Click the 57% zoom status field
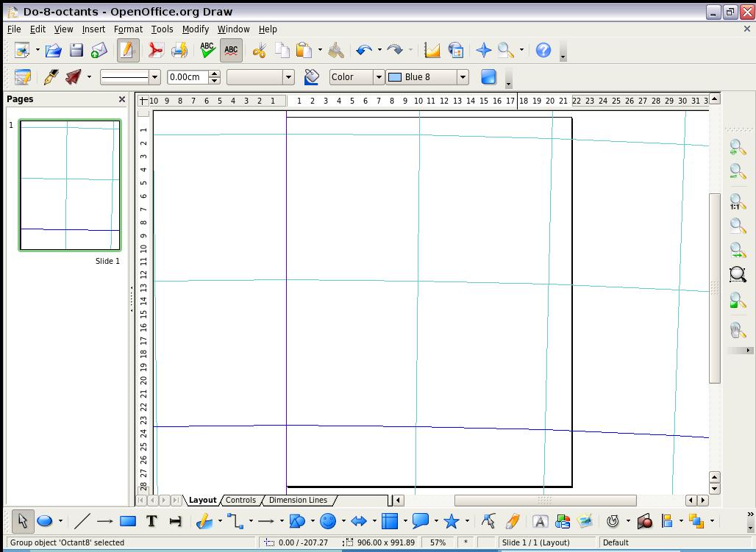 click(x=438, y=542)
